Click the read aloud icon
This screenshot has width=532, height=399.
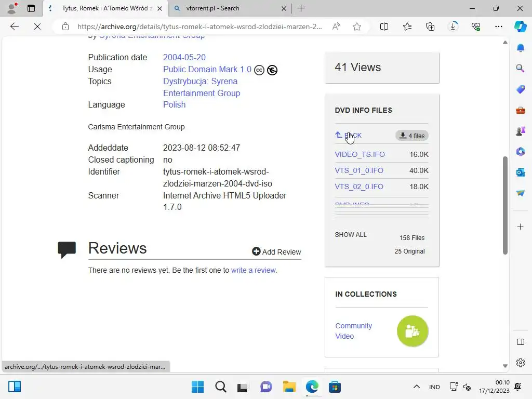pyautogui.click(x=336, y=26)
